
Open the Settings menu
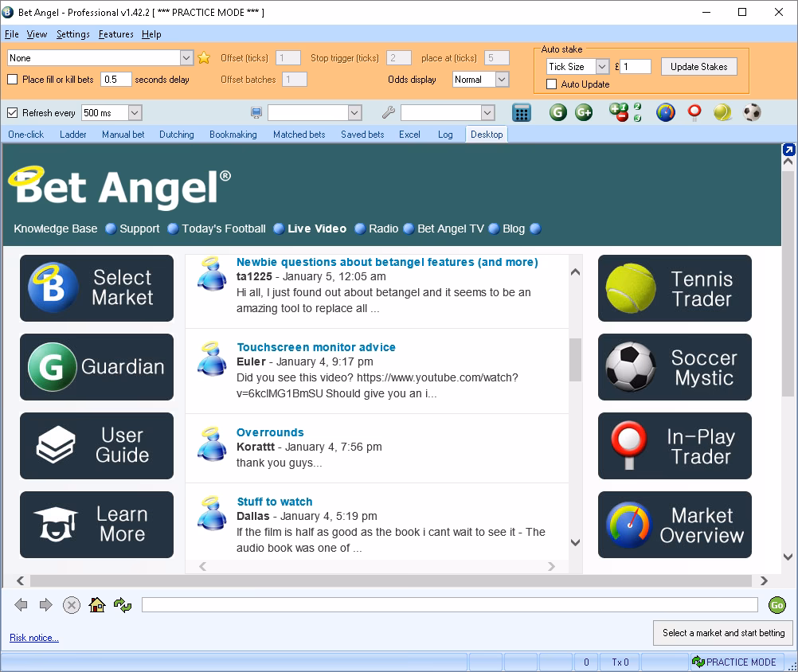[72, 34]
